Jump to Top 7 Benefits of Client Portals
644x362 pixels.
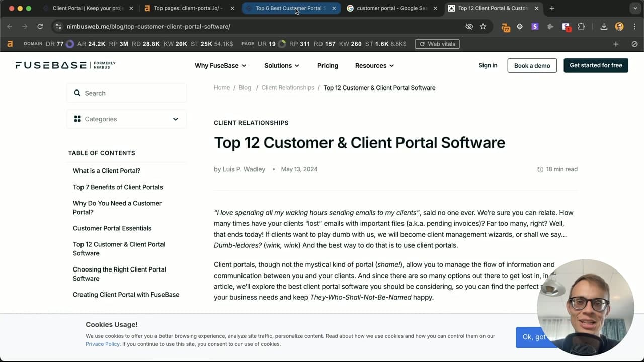118,187
